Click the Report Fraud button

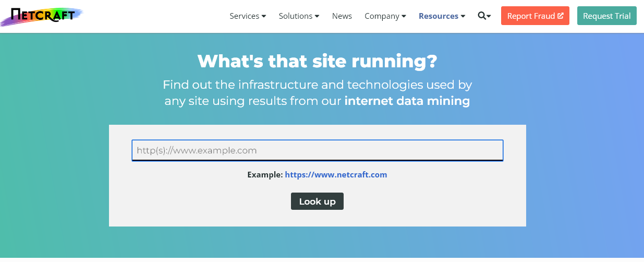click(x=535, y=16)
